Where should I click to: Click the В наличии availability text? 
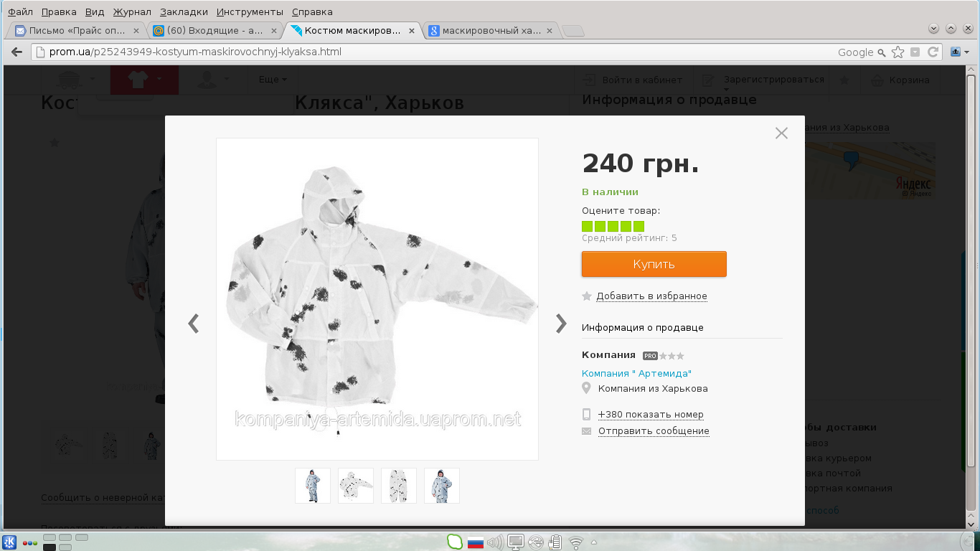click(610, 192)
